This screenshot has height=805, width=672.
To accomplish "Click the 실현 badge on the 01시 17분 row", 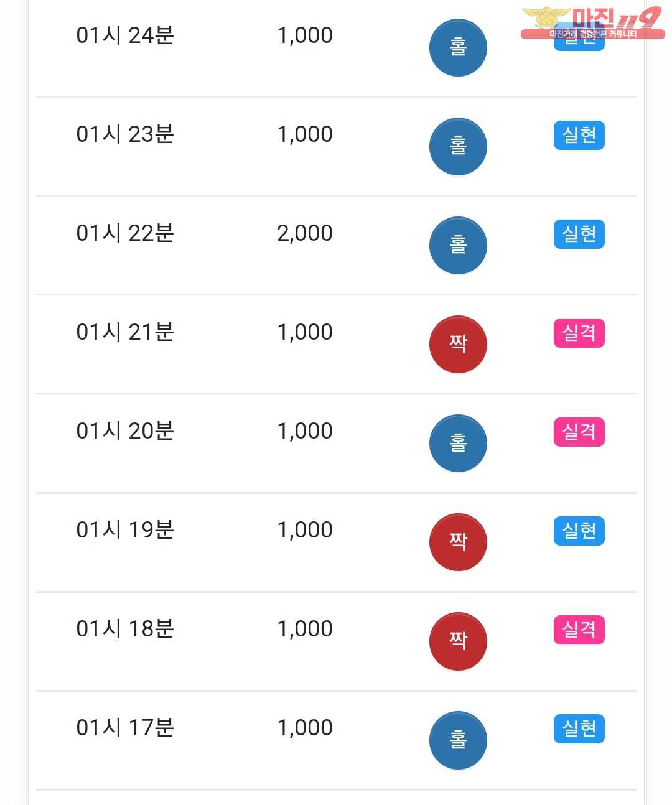I will tap(579, 729).
